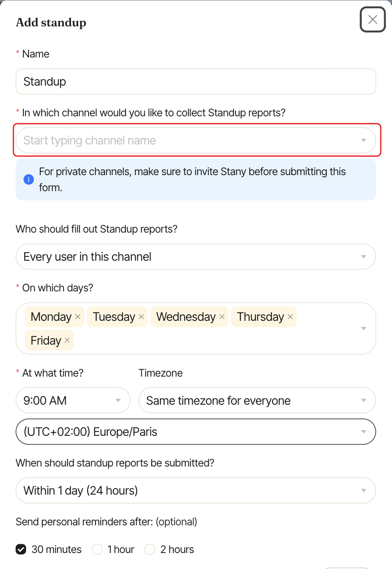This screenshot has width=392, height=569.
Task: Remove the Friday tag
Action: tap(67, 340)
